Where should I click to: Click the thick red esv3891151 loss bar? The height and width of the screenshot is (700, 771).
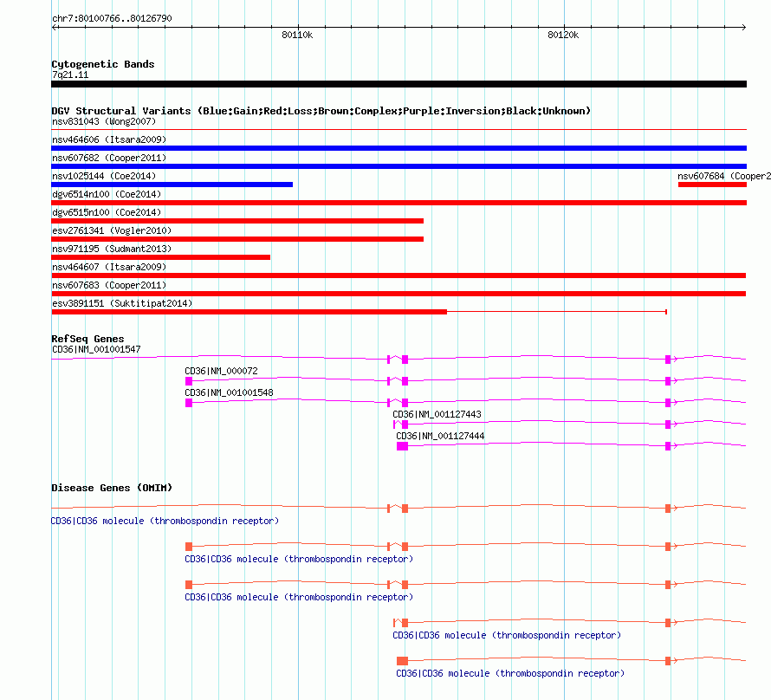coord(249,312)
